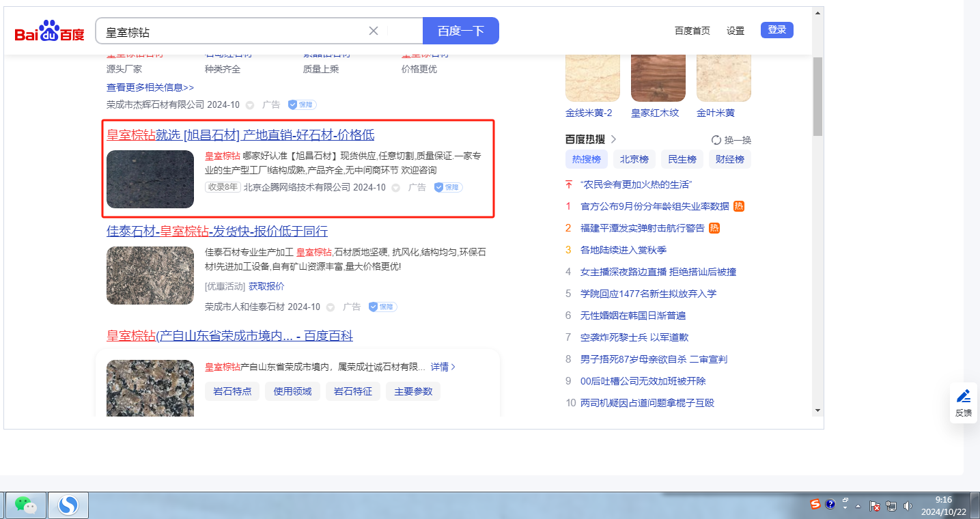Open the 佳泰石材-皇室棕钻-发货快 result title

point(217,231)
